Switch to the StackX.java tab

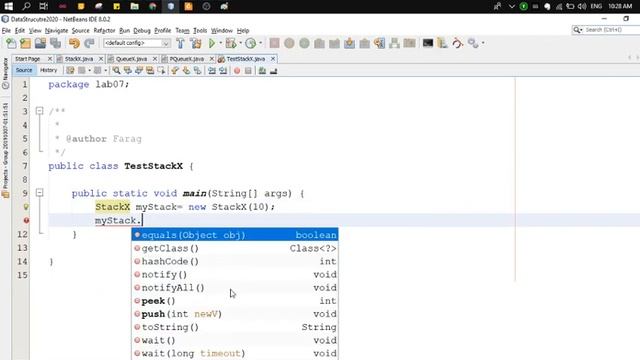coord(79,59)
